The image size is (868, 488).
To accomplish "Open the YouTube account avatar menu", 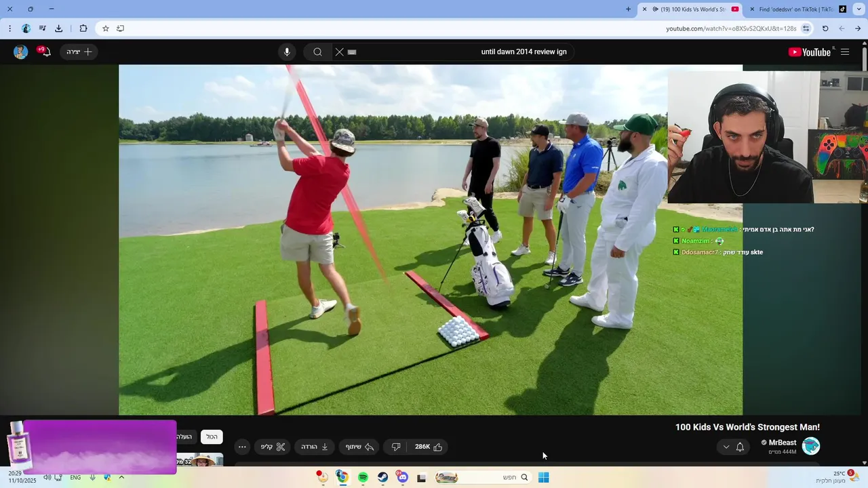I will tap(21, 52).
